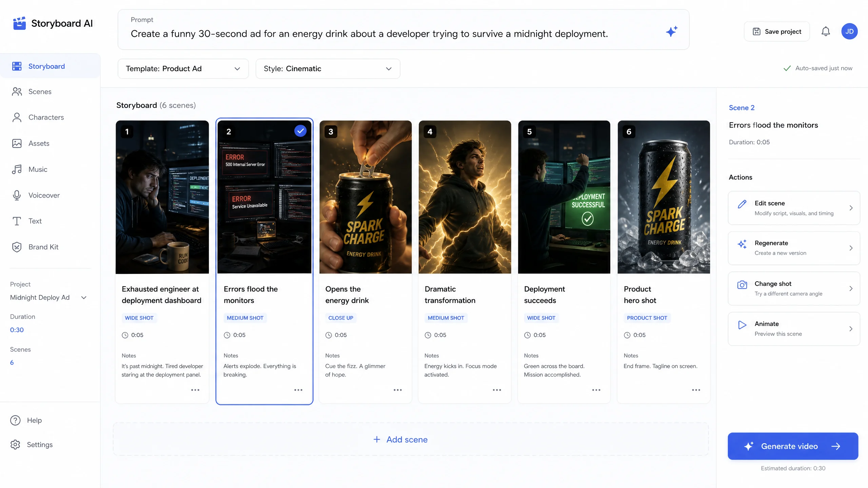
Task: Click Generate video button
Action: [793, 446]
